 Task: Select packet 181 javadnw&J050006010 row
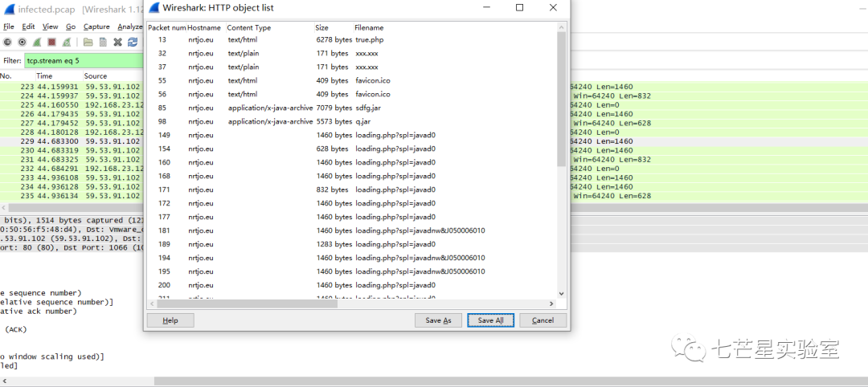click(351, 230)
